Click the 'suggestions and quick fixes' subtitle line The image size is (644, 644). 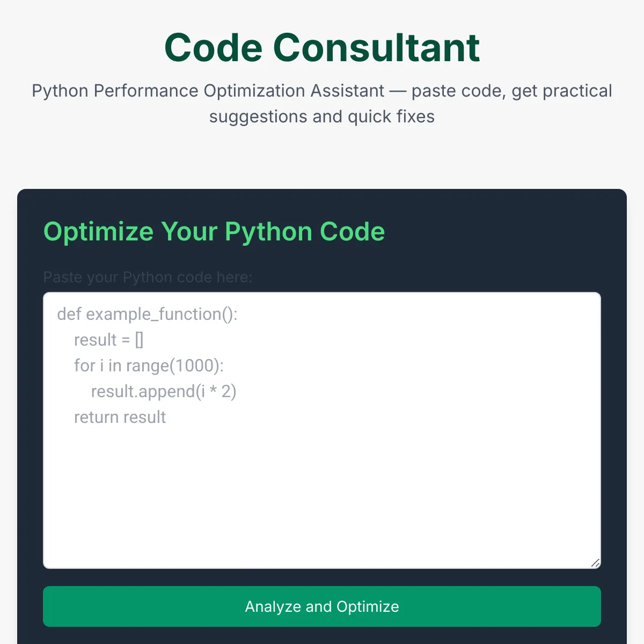pyautogui.click(x=322, y=116)
